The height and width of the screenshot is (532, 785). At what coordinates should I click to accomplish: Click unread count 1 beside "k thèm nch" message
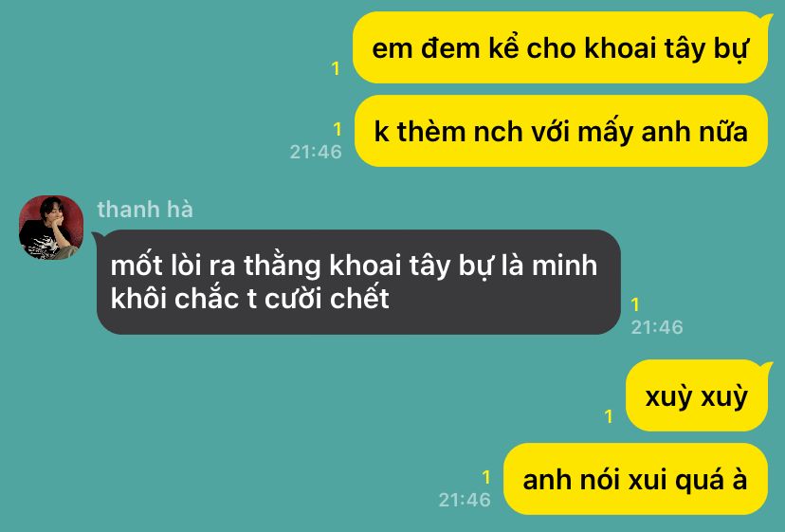[x=338, y=129]
